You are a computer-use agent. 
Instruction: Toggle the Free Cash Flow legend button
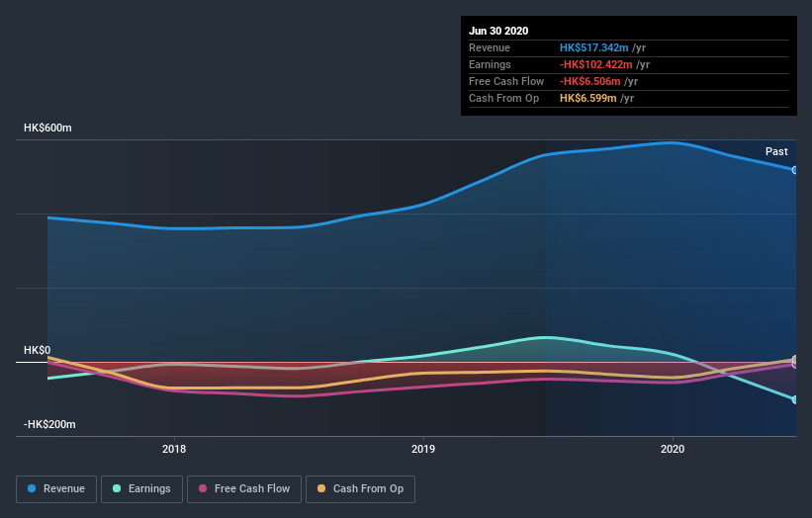244,489
